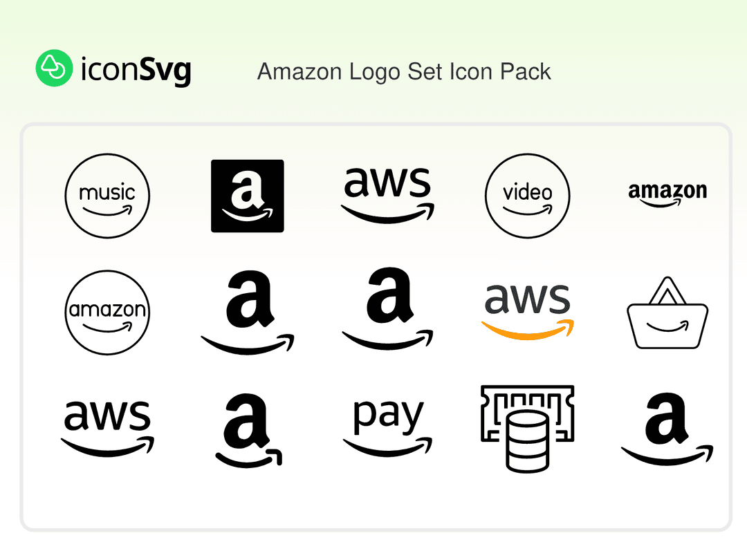The image size is (747, 560).
Task: Select the middle-row second Amazon 'a' logo
Action: [x=247, y=312]
